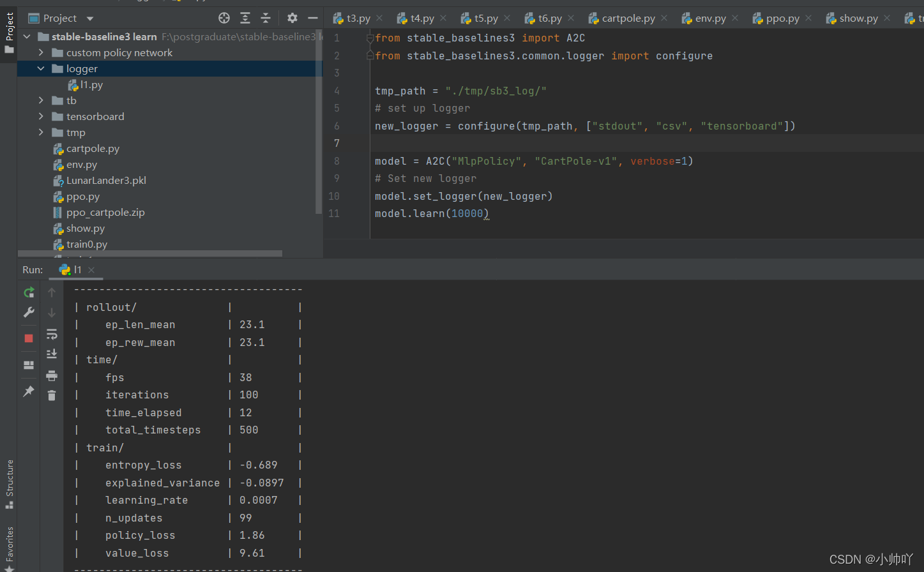Toggle Scroll to End in Run console

pos(52,354)
